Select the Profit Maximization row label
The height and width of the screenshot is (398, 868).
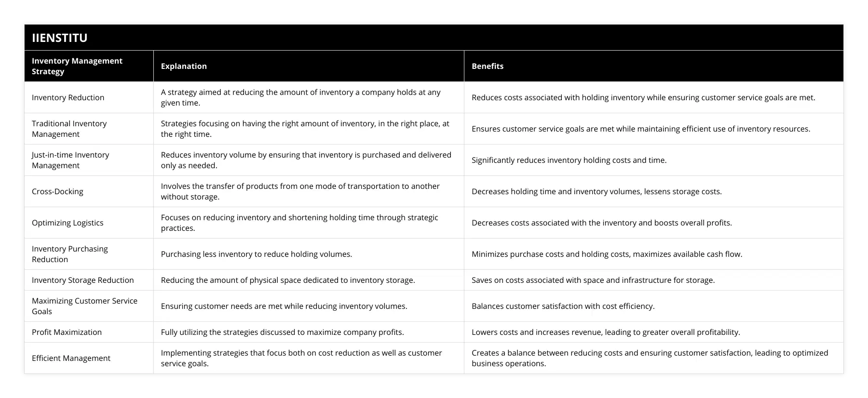tap(67, 332)
